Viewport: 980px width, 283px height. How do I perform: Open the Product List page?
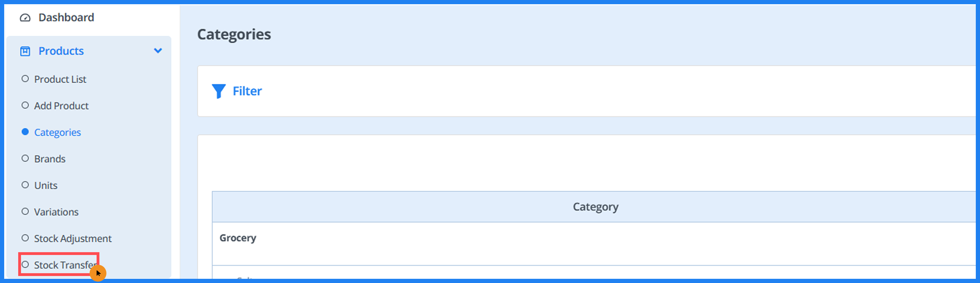click(x=60, y=79)
